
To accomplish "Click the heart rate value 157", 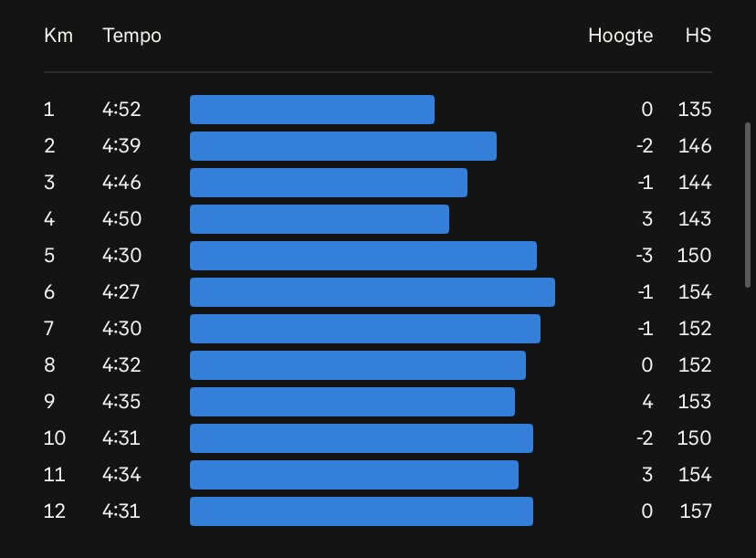I will (695, 511).
